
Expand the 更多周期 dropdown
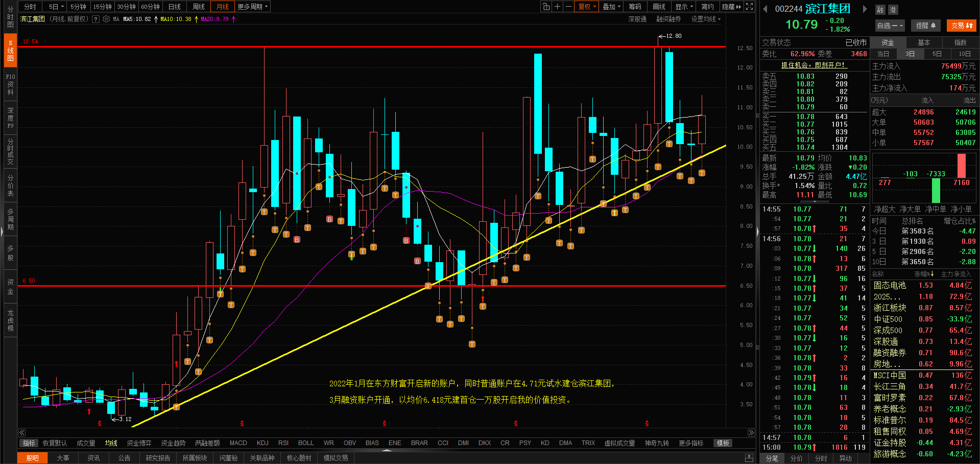pos(252,7)
